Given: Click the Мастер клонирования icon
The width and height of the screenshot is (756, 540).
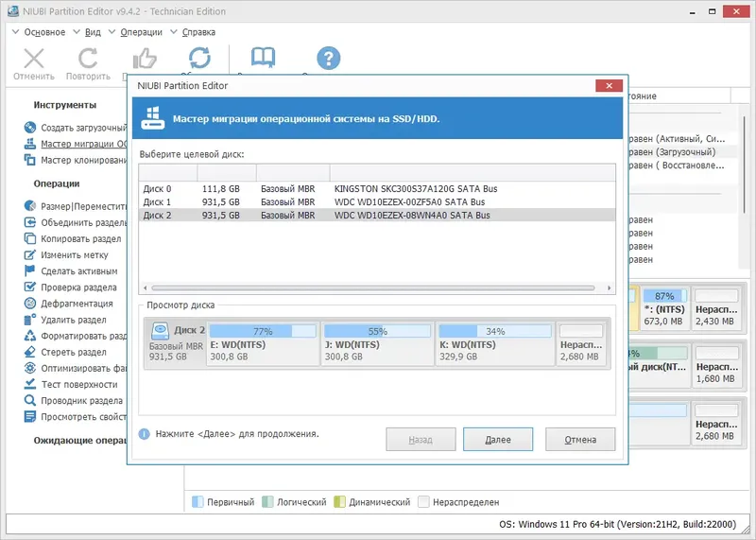Looking at the screenshot, I should (30, 160).
